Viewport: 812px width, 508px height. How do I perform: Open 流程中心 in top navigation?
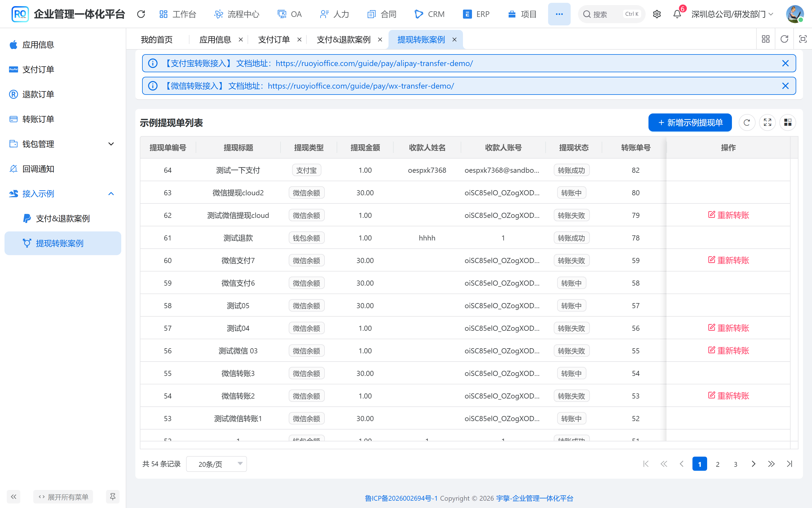237,14
